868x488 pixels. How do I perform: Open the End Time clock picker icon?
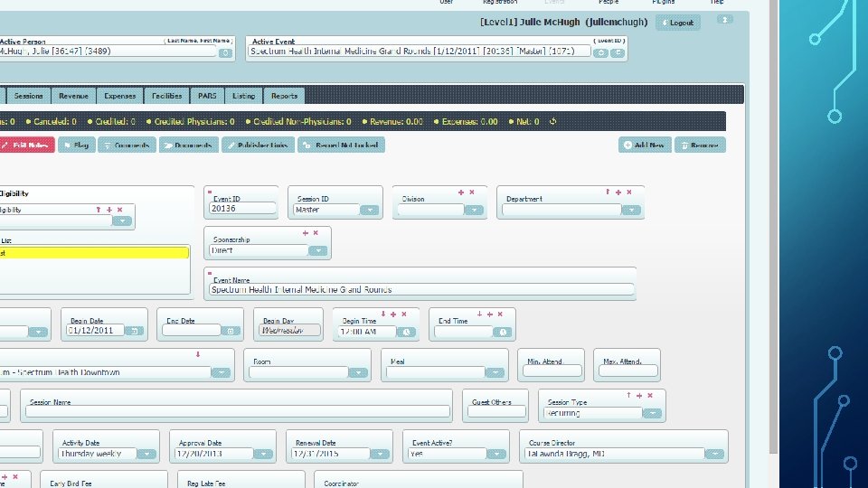click(503, 332)
